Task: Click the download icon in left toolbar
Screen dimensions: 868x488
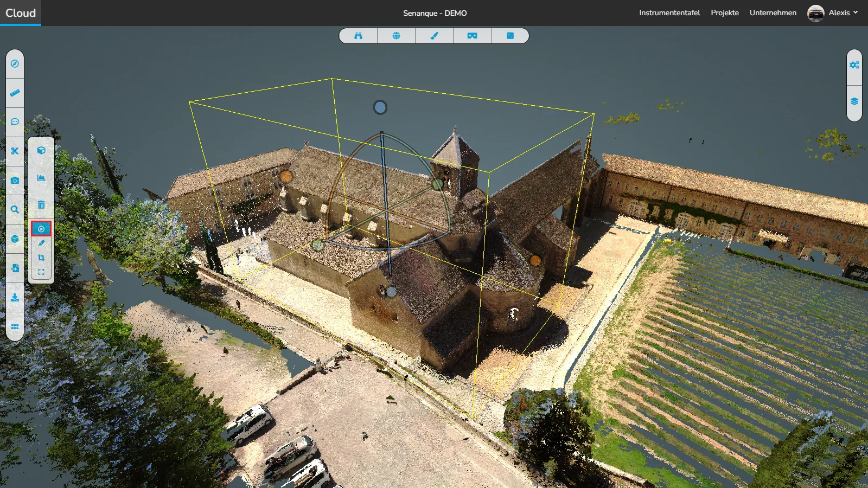Action: [15, 298]
